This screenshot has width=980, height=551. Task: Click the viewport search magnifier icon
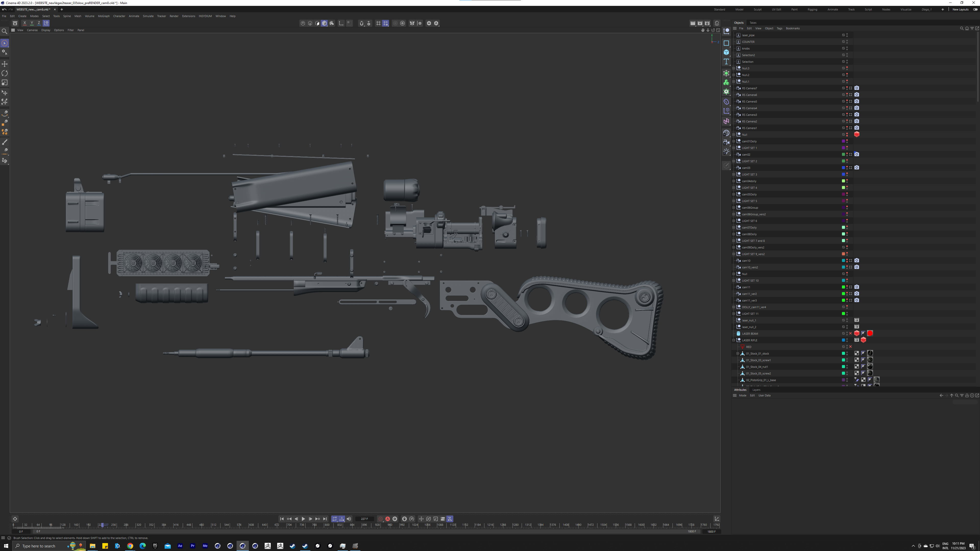(x=5, y=31)
